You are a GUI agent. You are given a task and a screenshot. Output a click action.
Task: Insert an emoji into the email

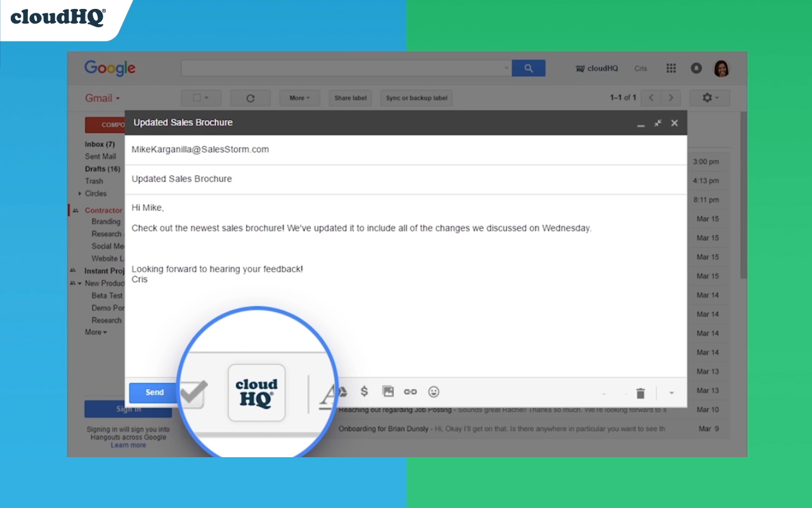point(433,392)
